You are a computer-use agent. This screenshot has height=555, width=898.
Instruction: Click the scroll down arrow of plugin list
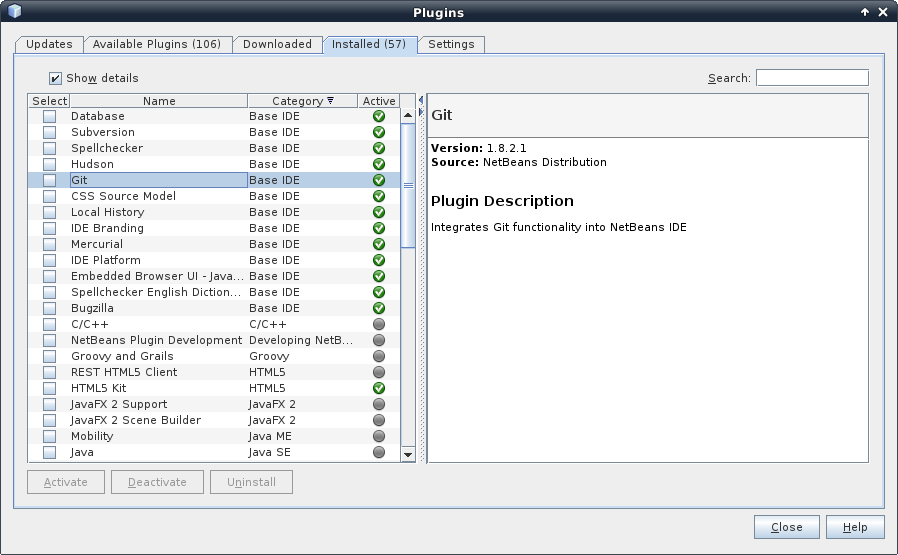[x=408, y=455]
